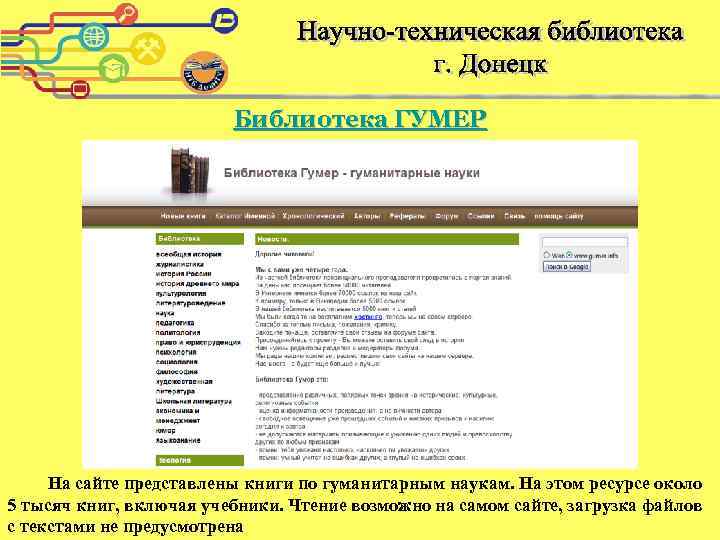Open the экономика и менеджмент section
Image resolution: width=720 pixels, height=540 pixels.
(x=178, y=416)
